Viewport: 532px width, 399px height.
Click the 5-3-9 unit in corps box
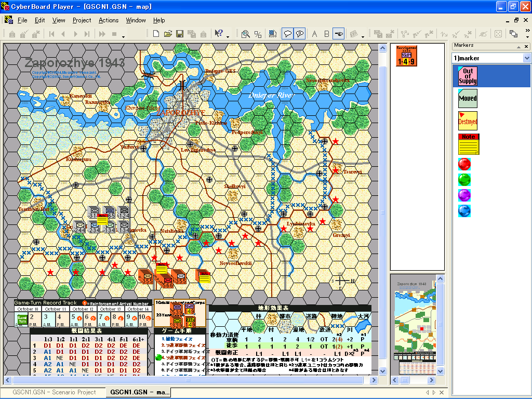(x=178, y=310)
